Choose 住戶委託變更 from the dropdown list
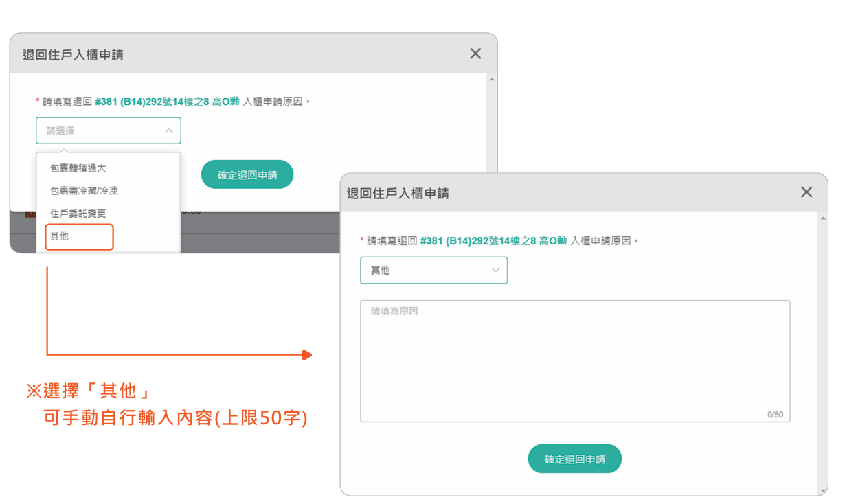The image size is (847, 504). coord(78,214)
